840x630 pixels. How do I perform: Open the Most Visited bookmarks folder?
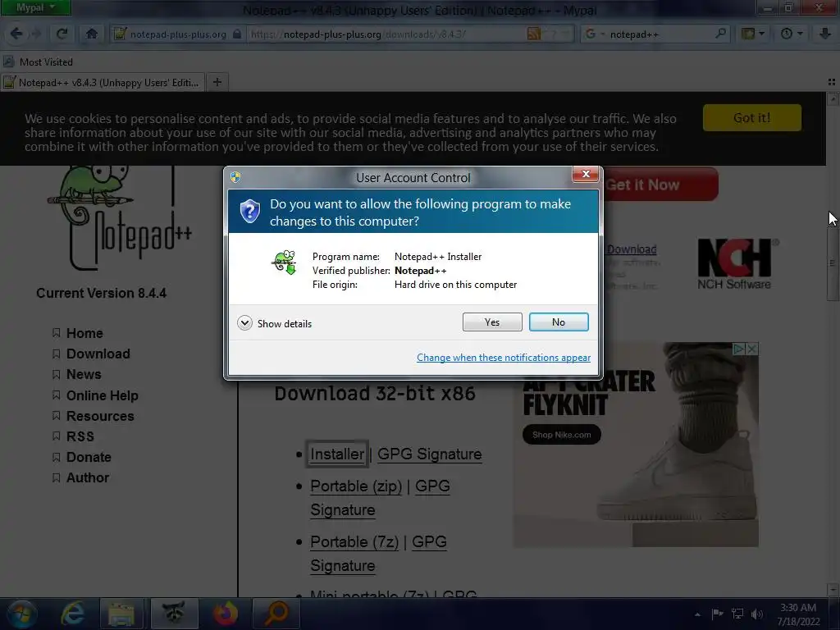pos(39,62)
